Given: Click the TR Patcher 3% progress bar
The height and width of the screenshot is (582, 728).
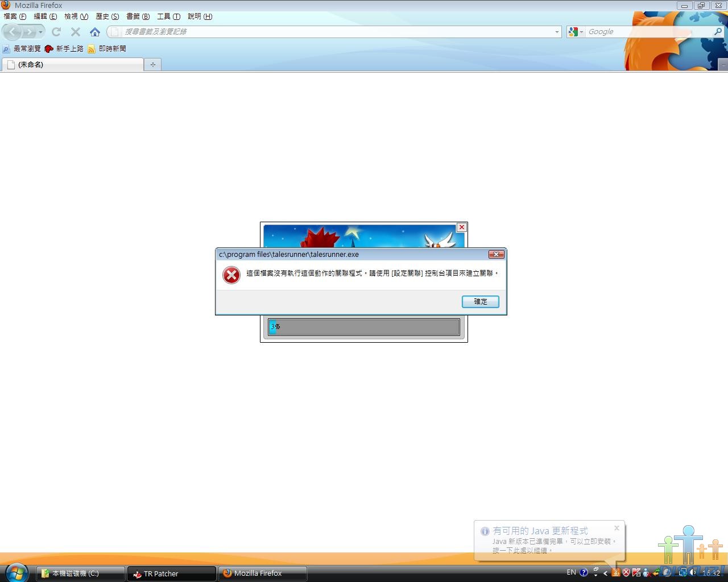Looking at the screenshot, I should pyautogui.click(x=364, y=327).
